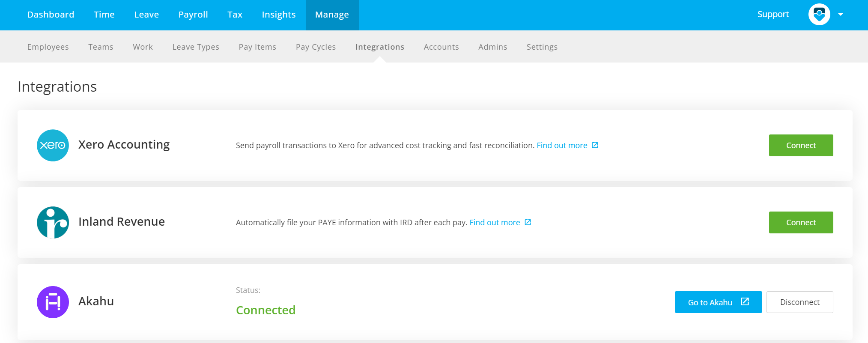This screenshot has height=343, width=868.
Task: Click the Akahu purple logo icon
Action: 53,302
